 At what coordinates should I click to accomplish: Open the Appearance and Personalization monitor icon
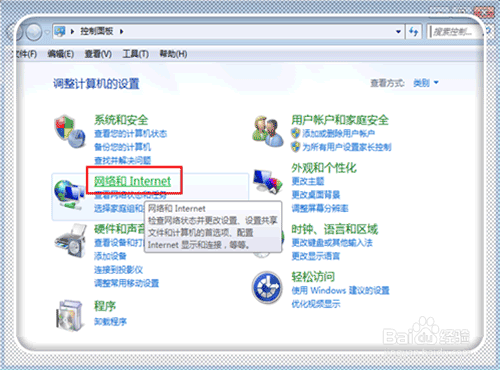click(268, 181)
